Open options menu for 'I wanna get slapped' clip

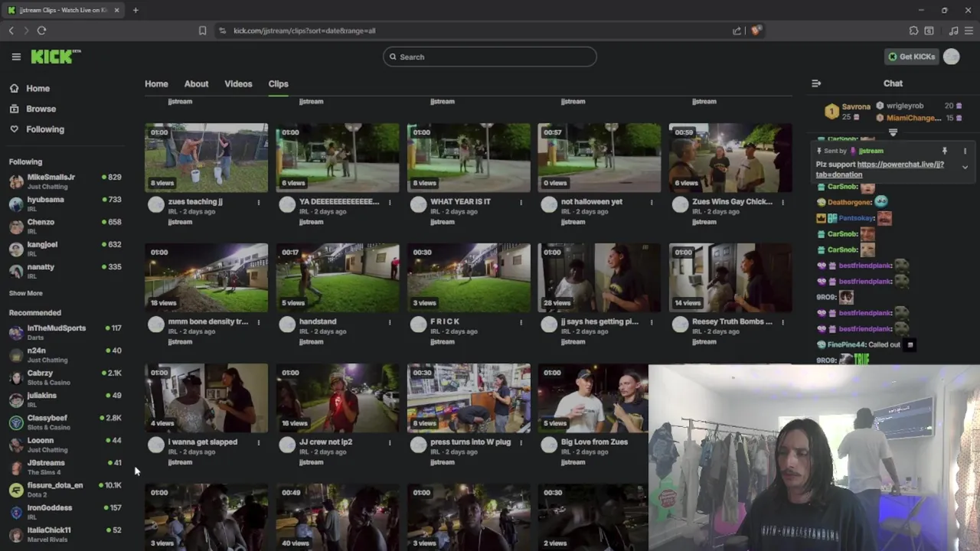coord(259,443)
